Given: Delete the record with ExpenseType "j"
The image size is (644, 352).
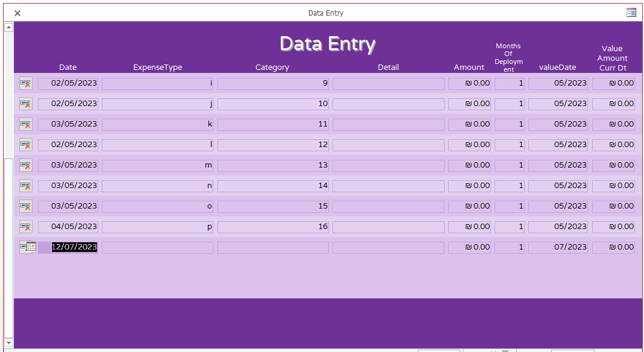Looking at the screenshot, I should pyautogui.click(x=27, y=104).
